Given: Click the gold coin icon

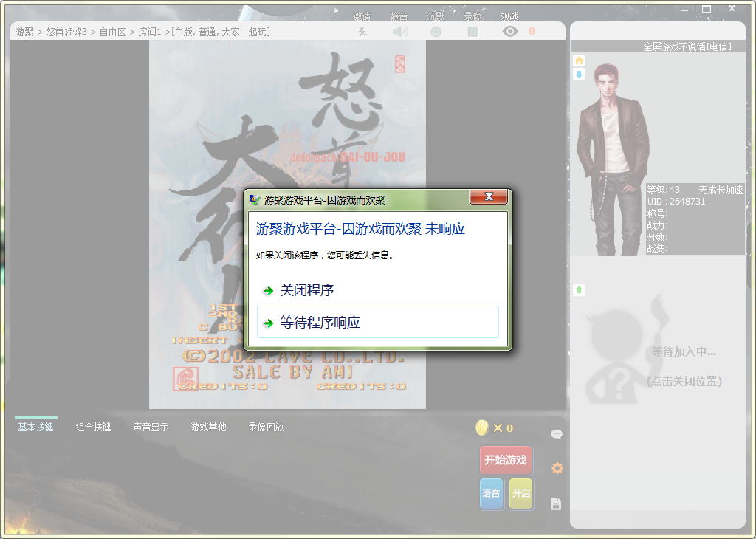Looking at the screenshot, I should pos(481,428).
